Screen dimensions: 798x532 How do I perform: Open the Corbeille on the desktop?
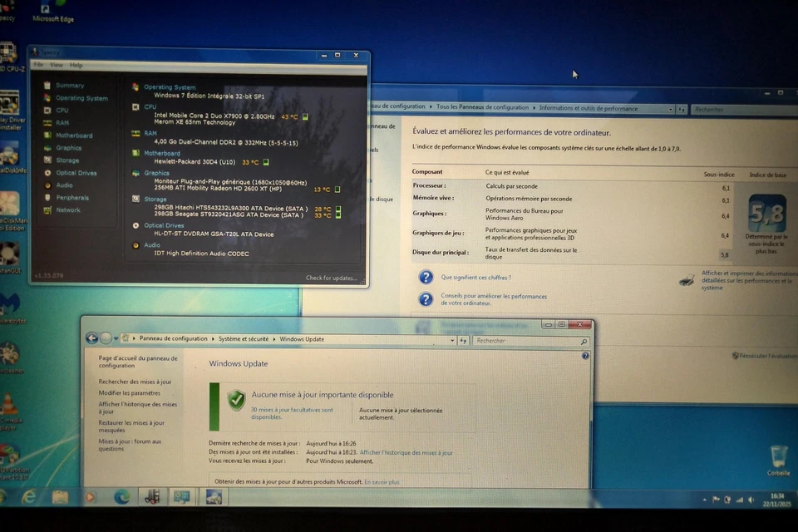pyautogui.click(x=778, y=458)
